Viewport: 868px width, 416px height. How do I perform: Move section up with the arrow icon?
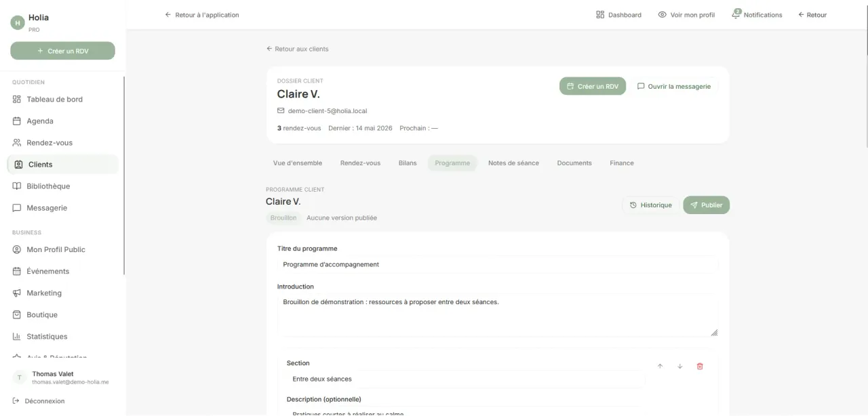[x=660, y=367]
